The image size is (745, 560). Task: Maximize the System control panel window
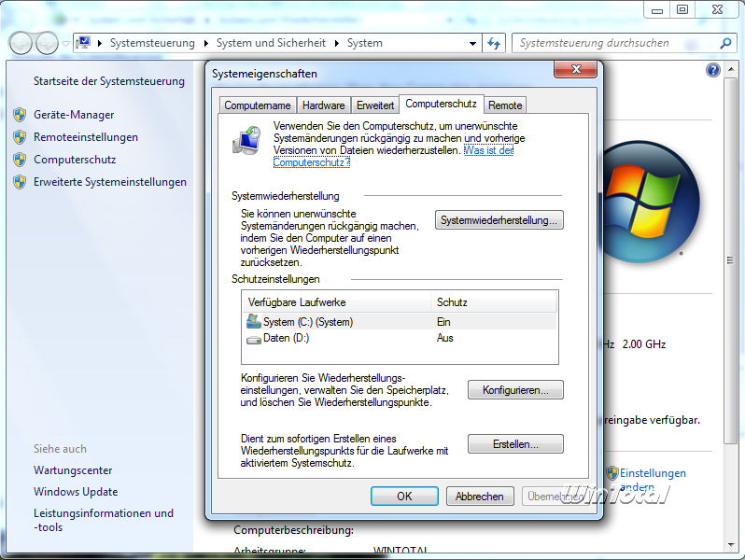(x=682, y=9)
